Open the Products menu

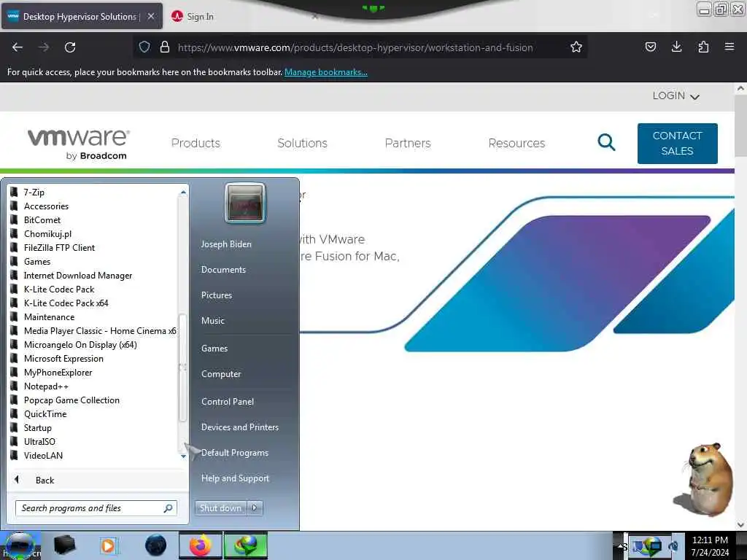pyautogui.click(x=196, y=143)
